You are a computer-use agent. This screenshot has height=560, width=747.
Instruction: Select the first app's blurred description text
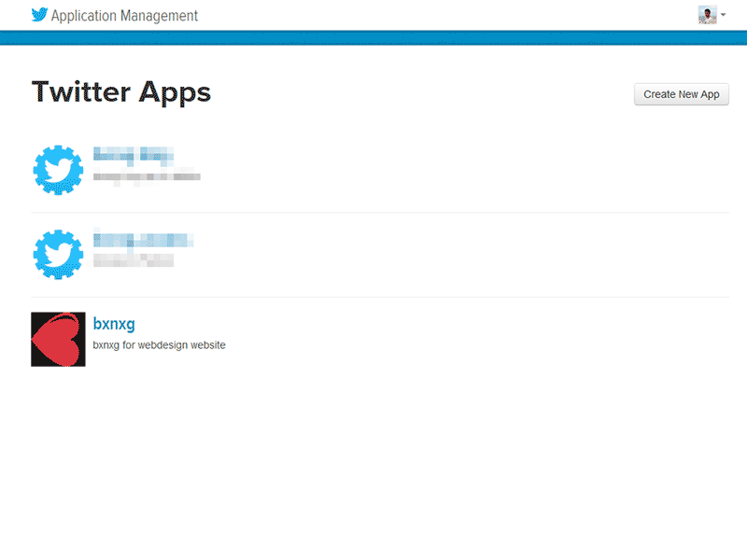pyautogui.click(x=147, y=176)
